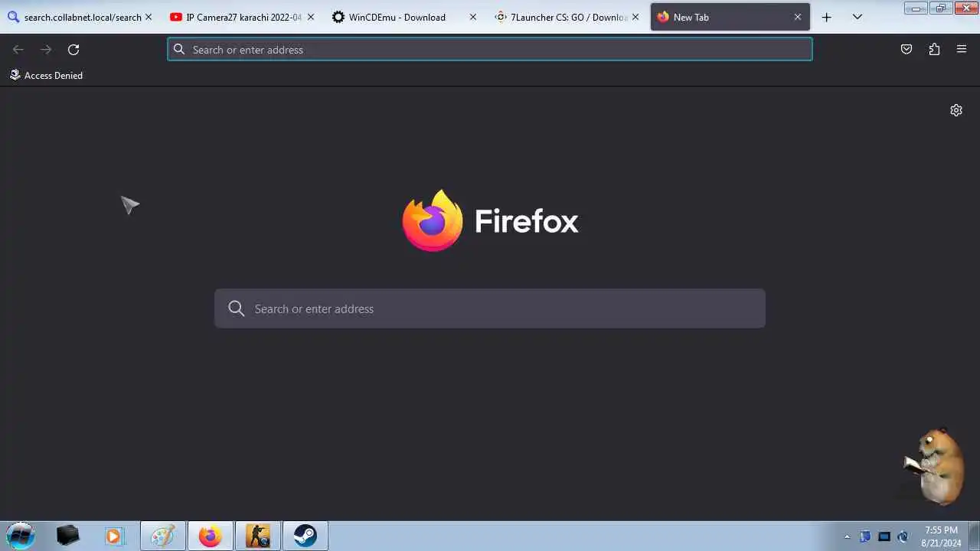The width and height of the screenshot is (980, 551).
Task: Open the Access Denied bookmark
Action: click(46, 75)
